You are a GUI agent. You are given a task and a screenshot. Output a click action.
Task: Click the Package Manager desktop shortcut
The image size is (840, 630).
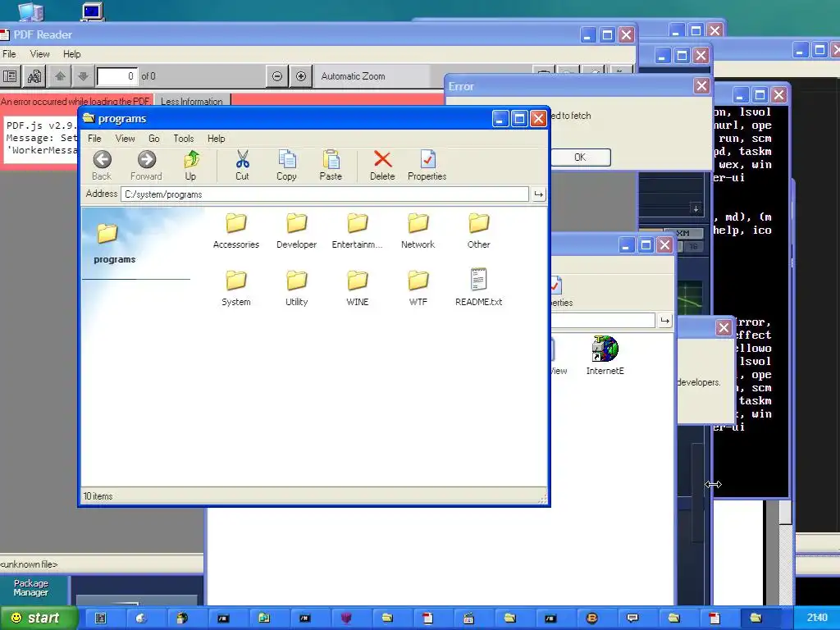[31, 587]
